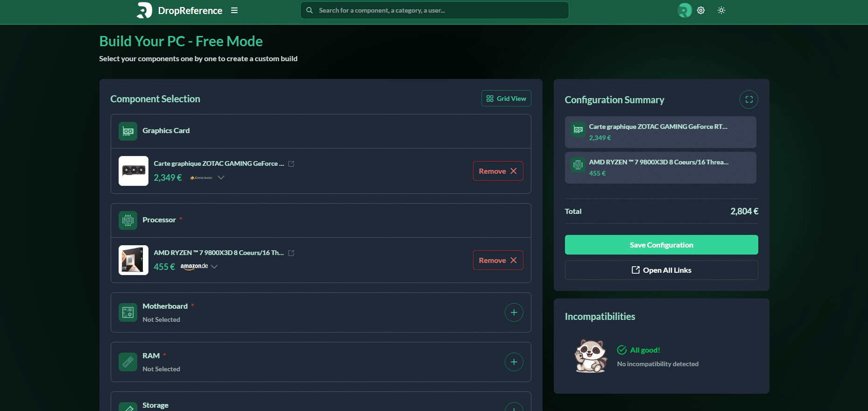Expand the amazon.de price dropdown for processor

coord(214,267)
